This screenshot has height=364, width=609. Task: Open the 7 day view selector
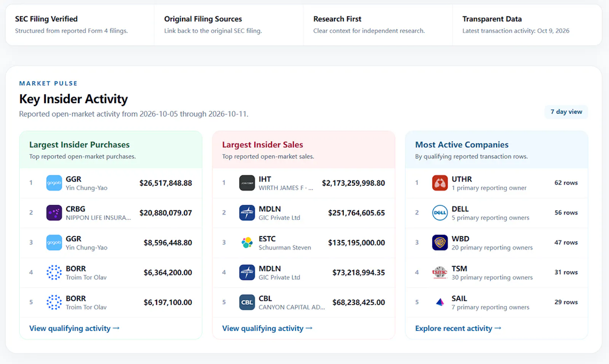pyautogui.click(x=566, y=112)
